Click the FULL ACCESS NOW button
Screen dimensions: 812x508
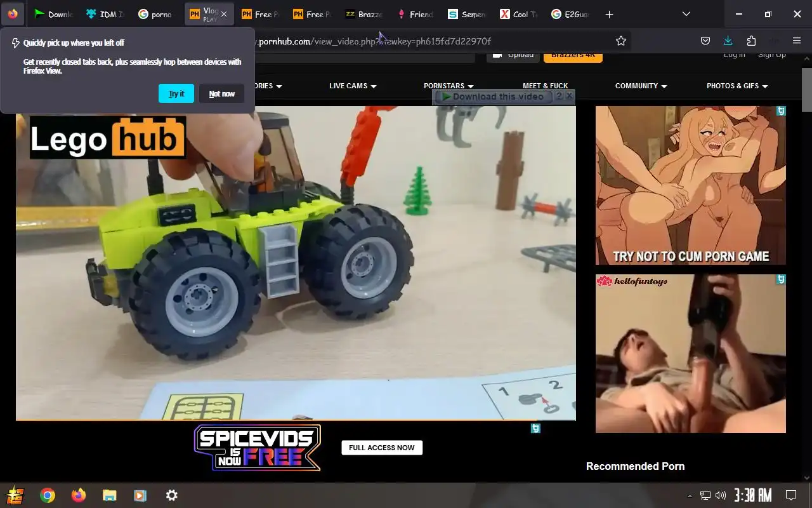coord(382,448)
